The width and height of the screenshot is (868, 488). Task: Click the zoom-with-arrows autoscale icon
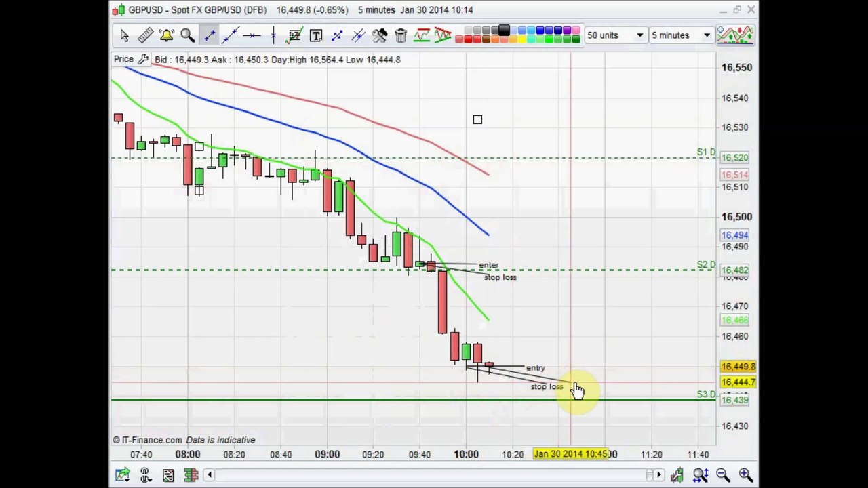(700, 475)
